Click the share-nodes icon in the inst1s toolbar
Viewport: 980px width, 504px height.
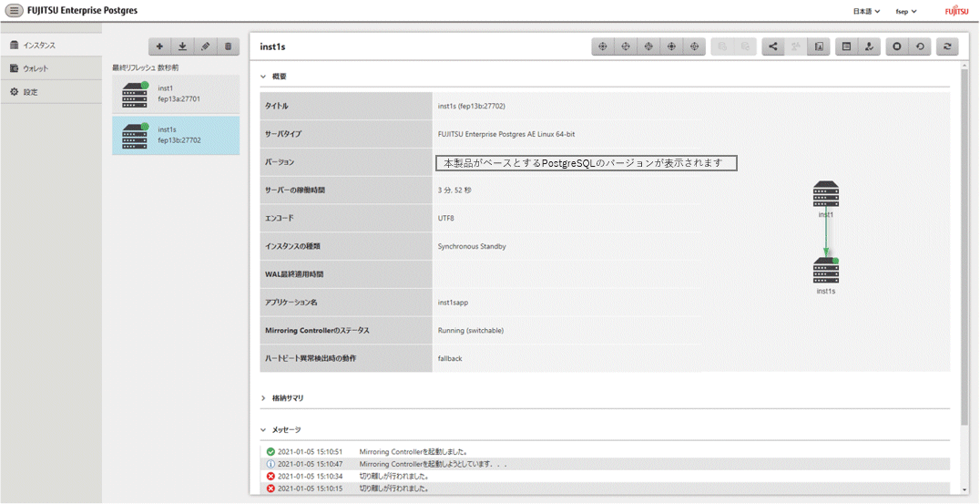(x=773, y=46)
